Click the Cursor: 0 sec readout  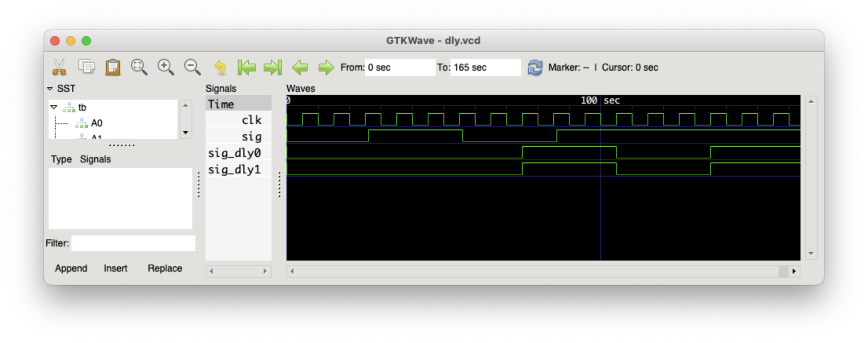click(630, 68)
